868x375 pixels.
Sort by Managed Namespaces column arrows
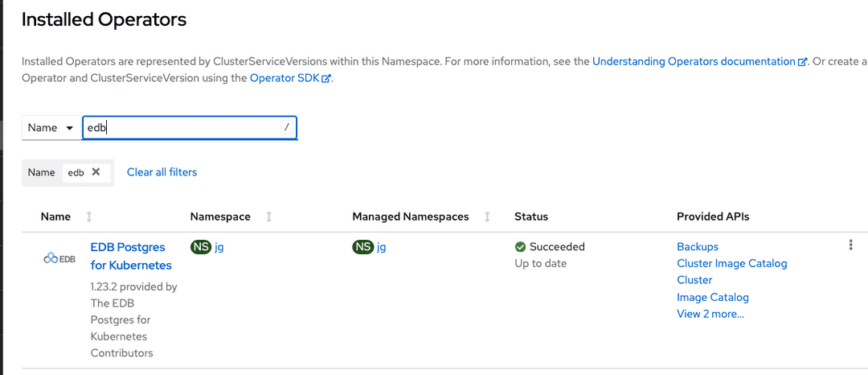click(x=487, y=216)
